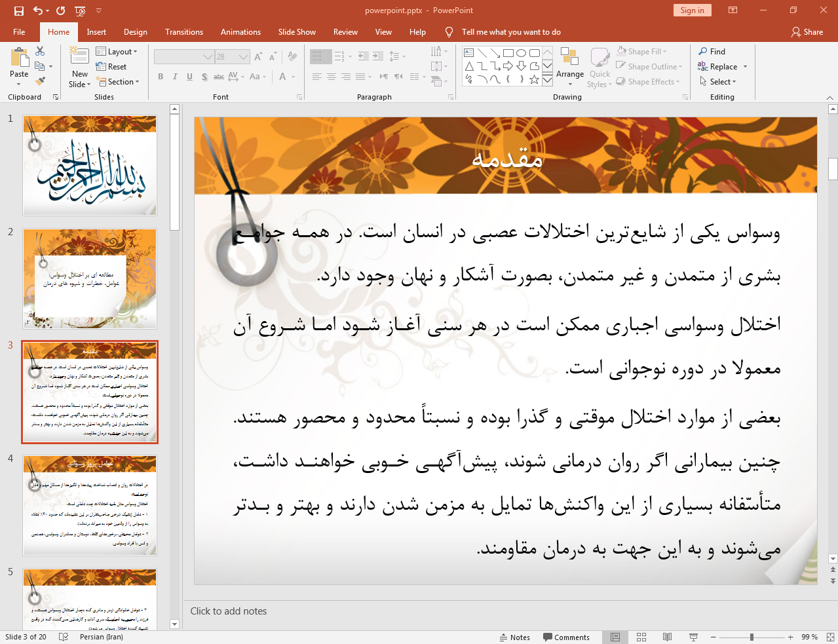Click Fit slide to window icon
This screenshot has height=644, width=838.
pos(829,637)
